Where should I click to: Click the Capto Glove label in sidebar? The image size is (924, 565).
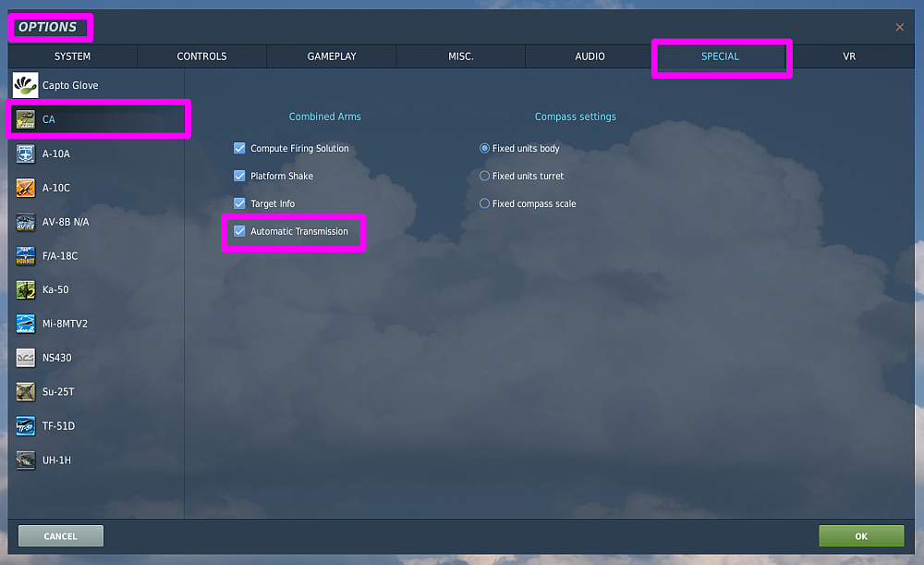click(x=70, y=85)
